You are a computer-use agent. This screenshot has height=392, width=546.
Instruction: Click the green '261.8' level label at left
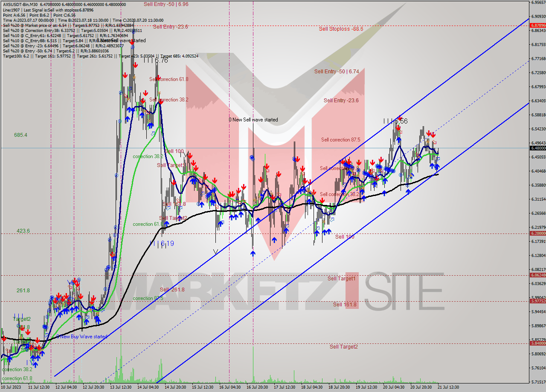pyautogui.click(x=23, y=291)
